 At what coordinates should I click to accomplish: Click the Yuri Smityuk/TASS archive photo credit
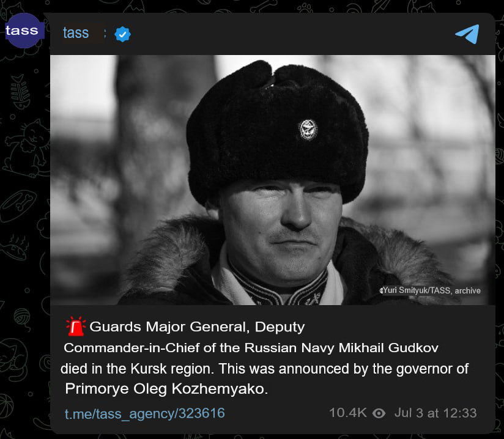431,290
